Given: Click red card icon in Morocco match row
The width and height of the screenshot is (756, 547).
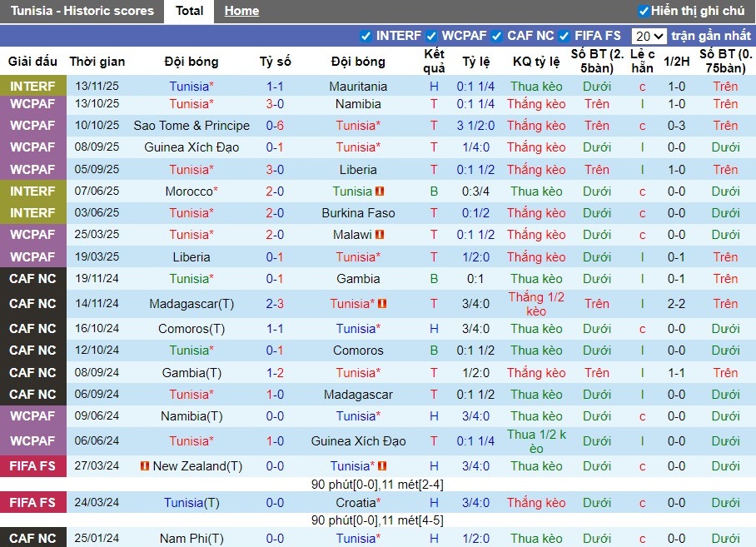Looking at the screenshot, I should [x=380, y=191].
